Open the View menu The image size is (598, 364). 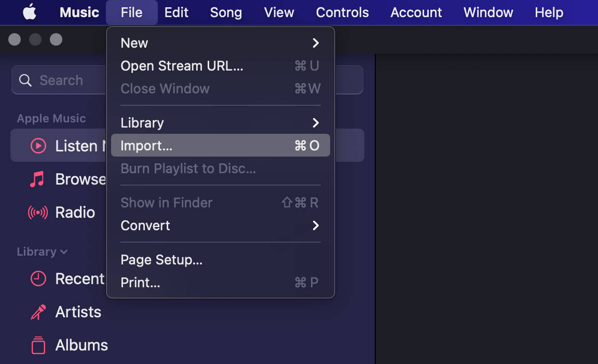point(279,12)
